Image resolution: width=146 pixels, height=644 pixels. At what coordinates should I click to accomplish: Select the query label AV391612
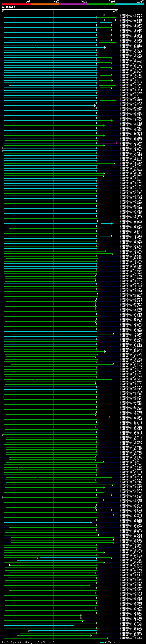(x=8, y=7)
